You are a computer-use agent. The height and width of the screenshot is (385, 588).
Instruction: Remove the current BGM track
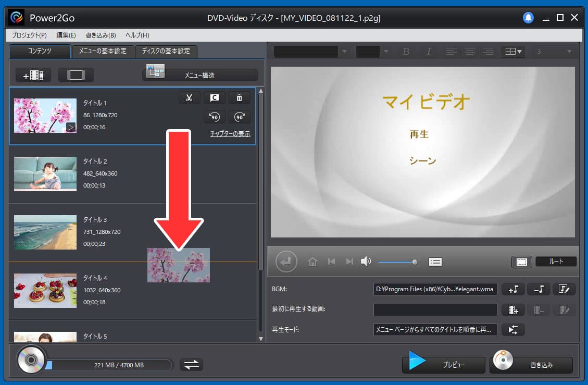(x=539, y=289)
